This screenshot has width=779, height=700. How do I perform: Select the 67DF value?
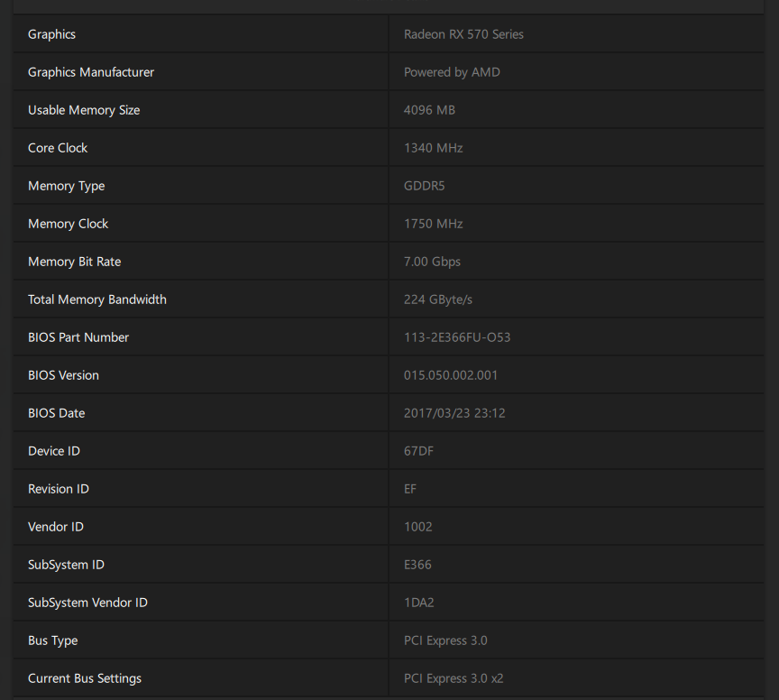(418, 451)
